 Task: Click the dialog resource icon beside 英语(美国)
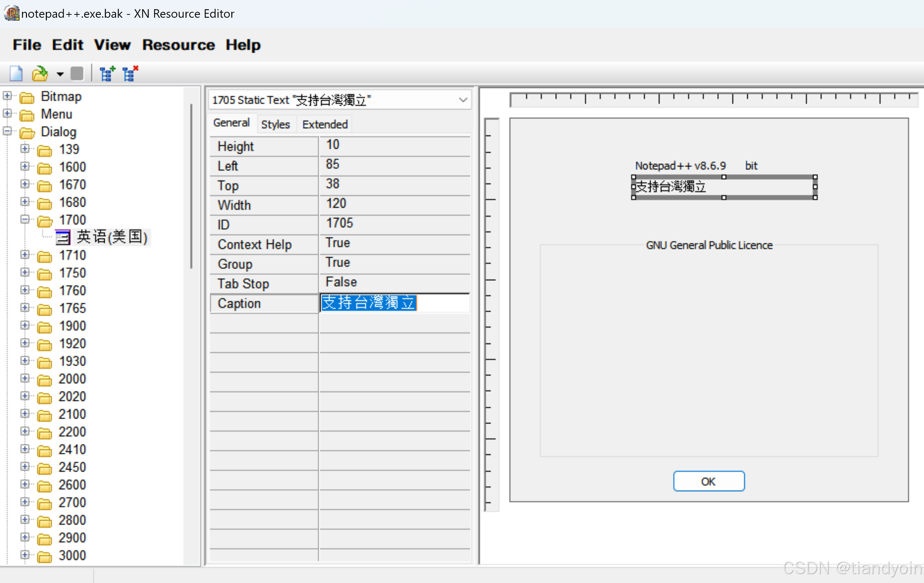(62, 238)
